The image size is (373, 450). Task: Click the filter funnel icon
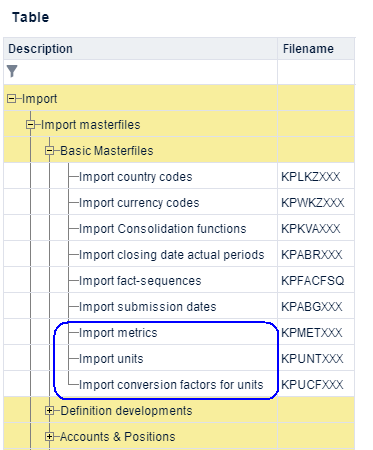pyautogui.click(x=12, y=71)
